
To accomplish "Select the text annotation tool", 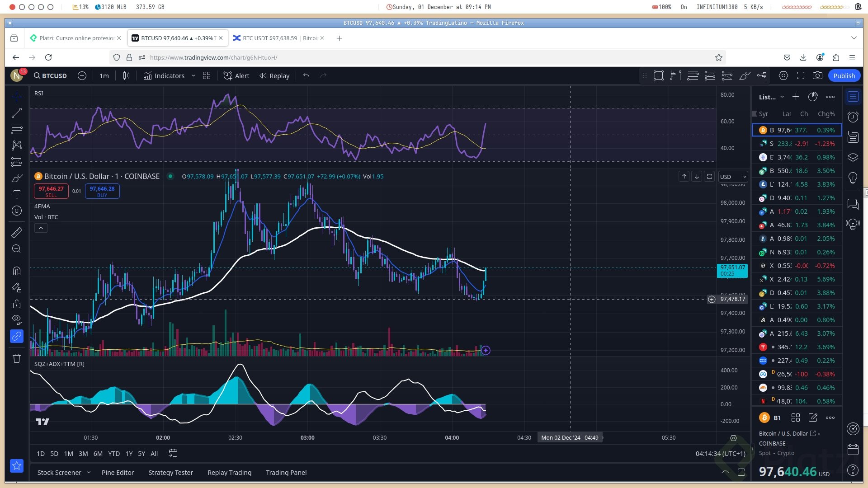I will click(17, 194).
